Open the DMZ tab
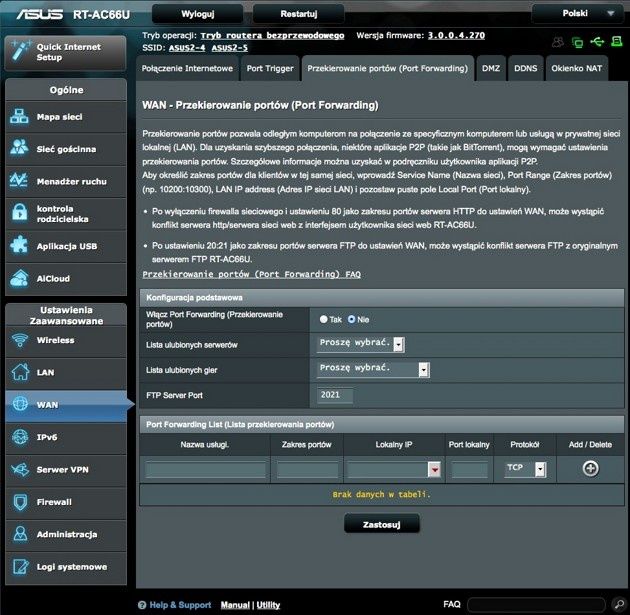This screenshot has height=615, width=630. (x=491, y=68)
